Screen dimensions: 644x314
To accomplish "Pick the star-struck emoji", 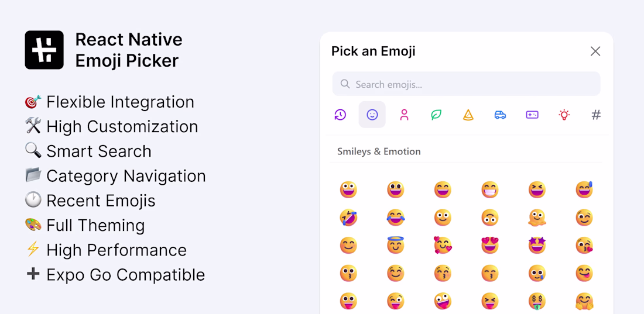I will (x=537, y=245).
